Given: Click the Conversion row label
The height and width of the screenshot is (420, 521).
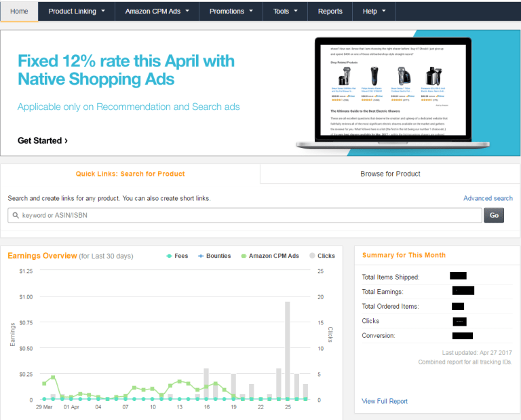Looking at the screenshot, I should coord(379,336).
